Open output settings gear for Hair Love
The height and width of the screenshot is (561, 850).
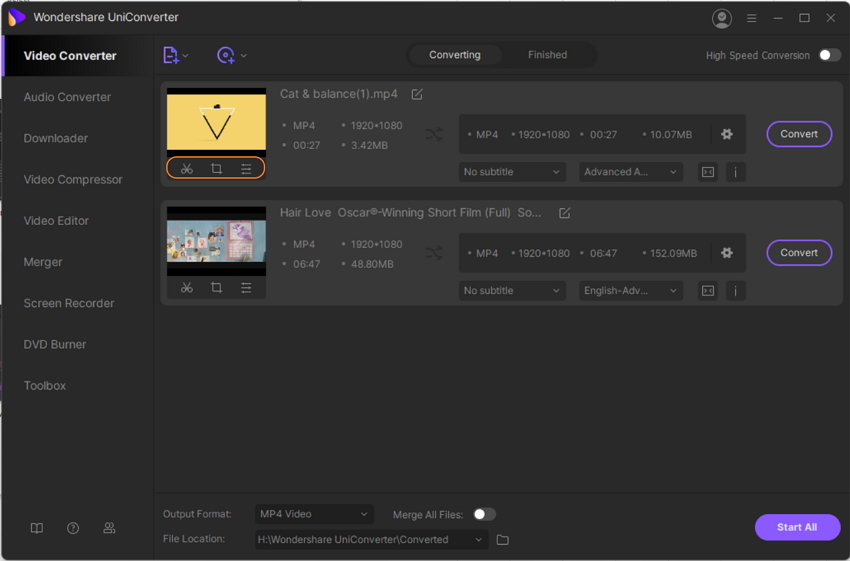pyautogui.click(x=727, y=253)
